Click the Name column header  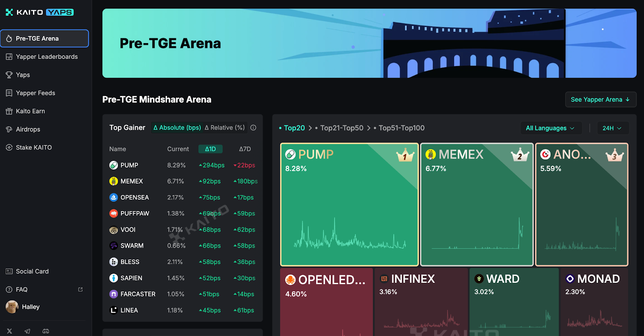click(118, 149)
